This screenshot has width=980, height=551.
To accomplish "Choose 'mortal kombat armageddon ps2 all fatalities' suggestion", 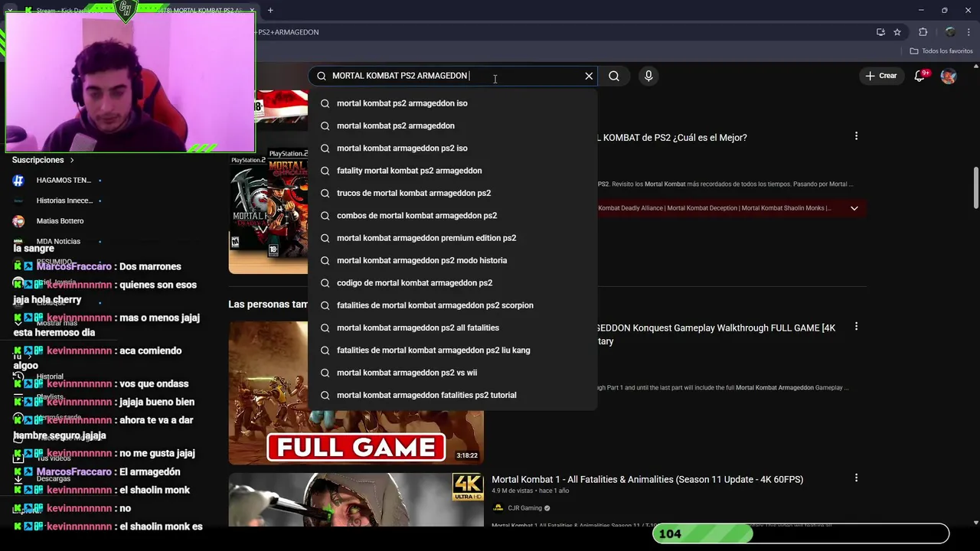I will pos(452,328).
